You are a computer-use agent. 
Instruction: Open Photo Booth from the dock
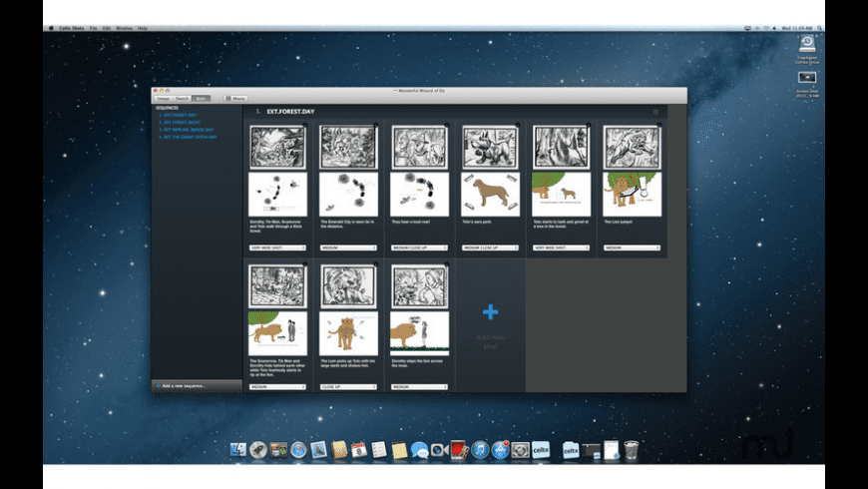click(x=460, y=450)
